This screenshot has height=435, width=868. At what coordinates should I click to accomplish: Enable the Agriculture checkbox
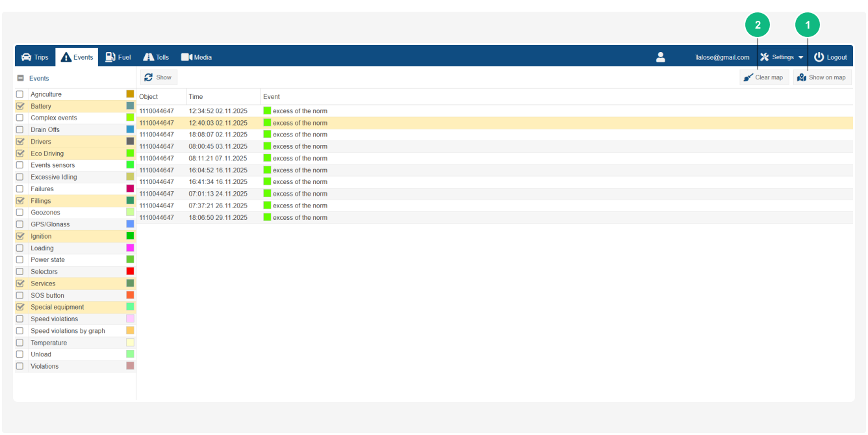pos(19,94)
